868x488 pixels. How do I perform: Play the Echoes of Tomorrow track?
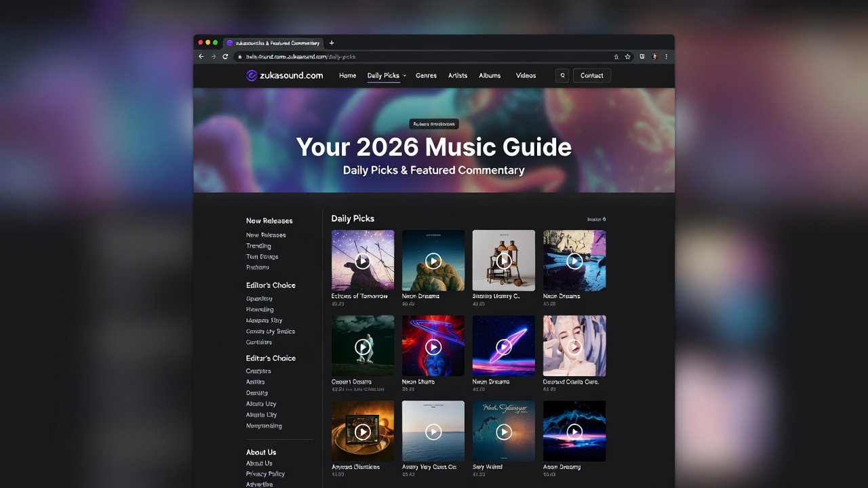(362, 260)
